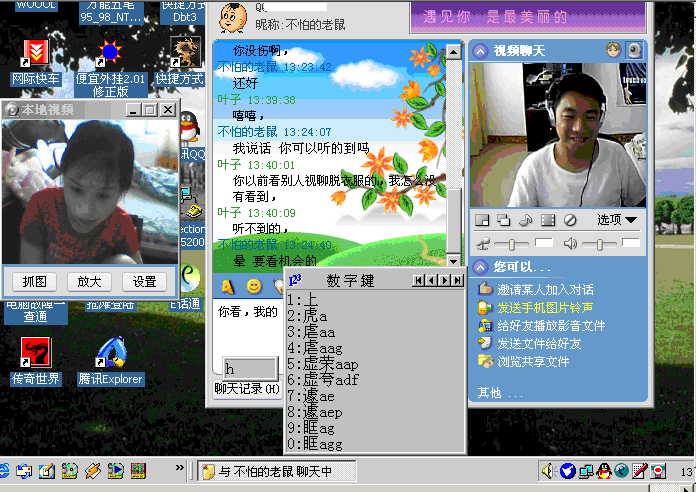Viewport: 696px width, 492px height.
Task: Go to previous IME candidate page
Action: 431,280
